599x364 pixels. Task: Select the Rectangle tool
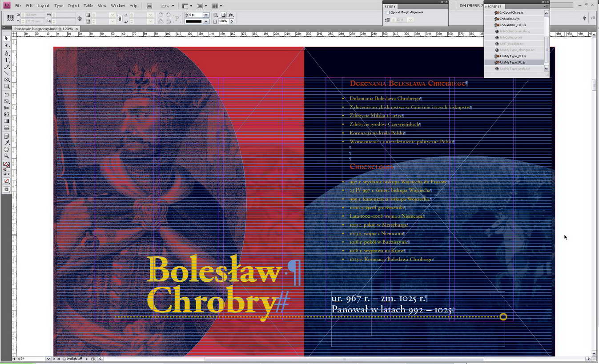[x=6, y=87]
